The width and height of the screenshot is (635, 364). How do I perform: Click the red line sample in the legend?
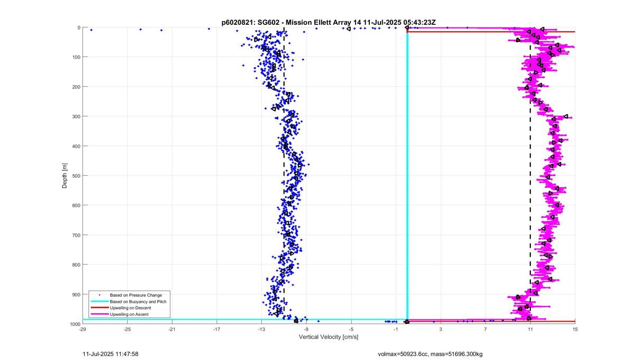(98, 308)
